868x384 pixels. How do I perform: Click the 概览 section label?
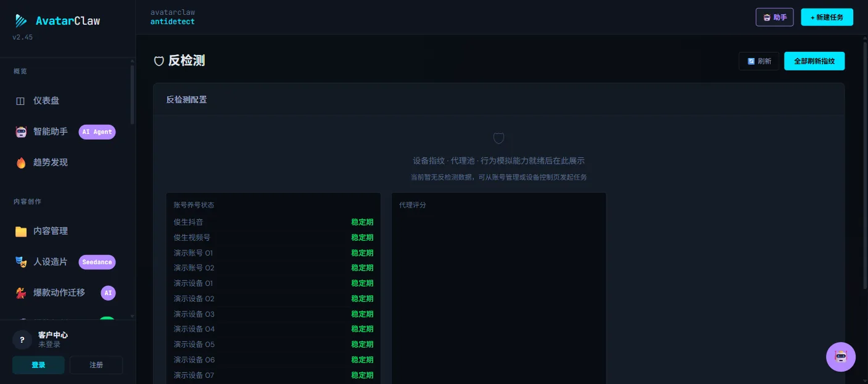20,71
